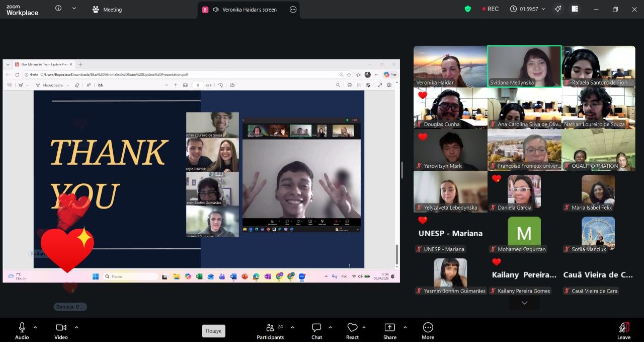
Task: Toggle microphone with the Audio button
Action: [22, 331]
